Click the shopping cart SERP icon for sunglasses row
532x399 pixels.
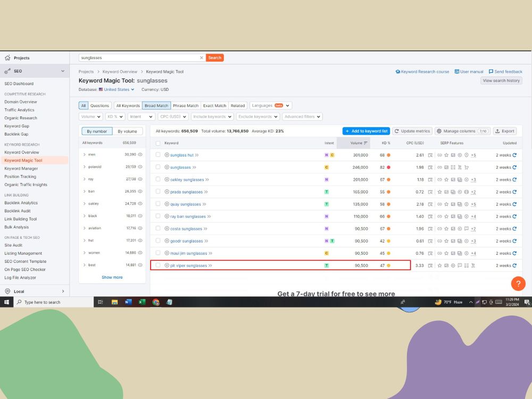coord(467,167)
